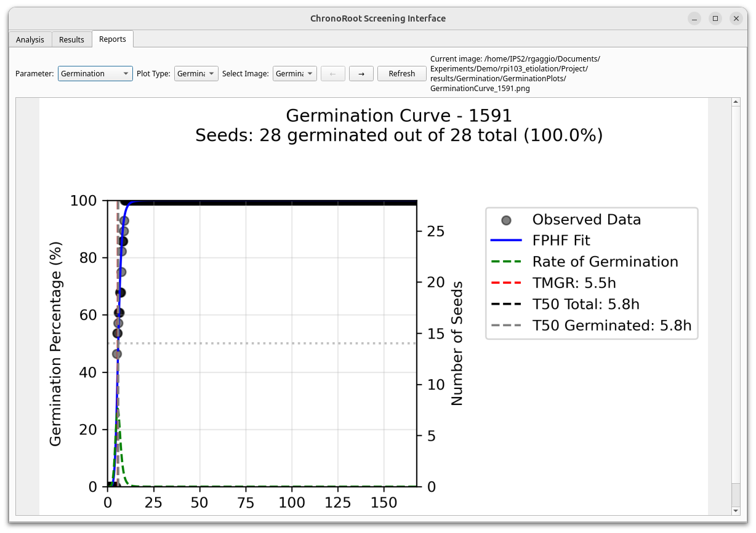Click the previous image arrow icon

[333, 73]
